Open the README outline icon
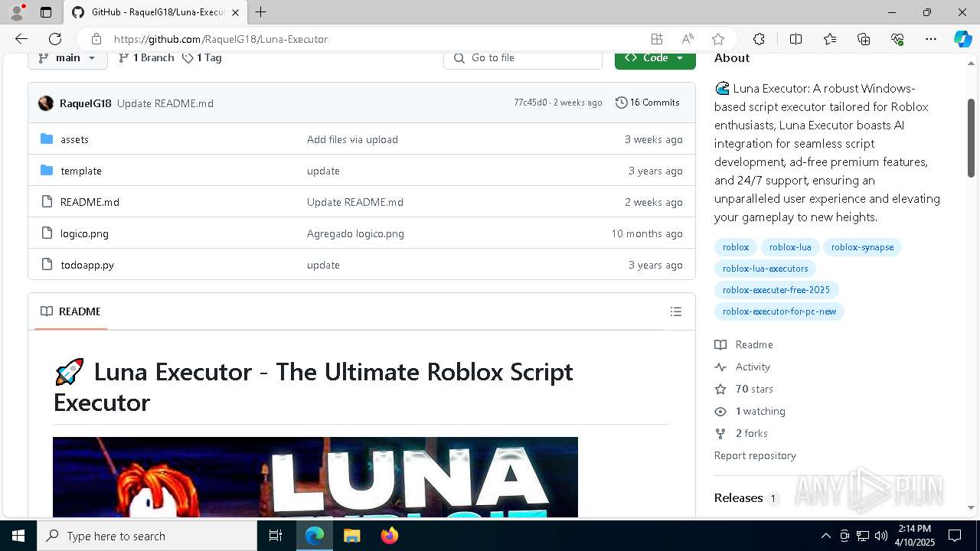The height and width of the screenshot is (551, 980). 676,311
